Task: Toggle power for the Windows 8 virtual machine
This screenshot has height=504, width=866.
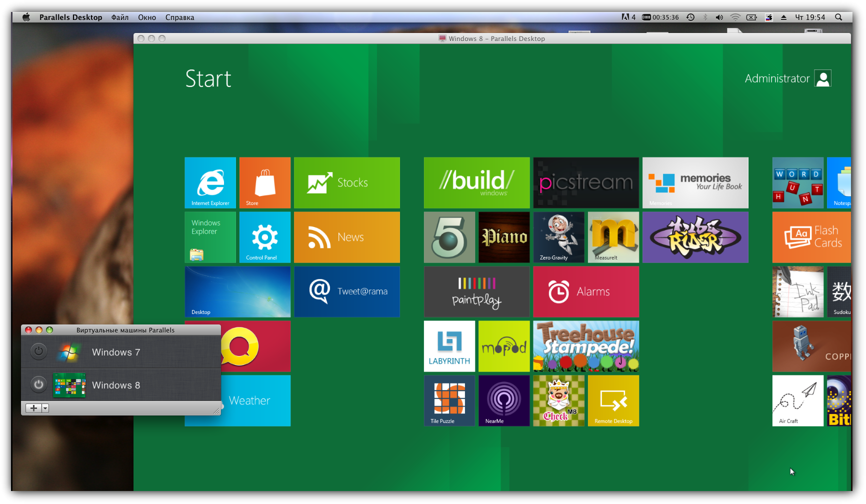Action: (38, 384)
